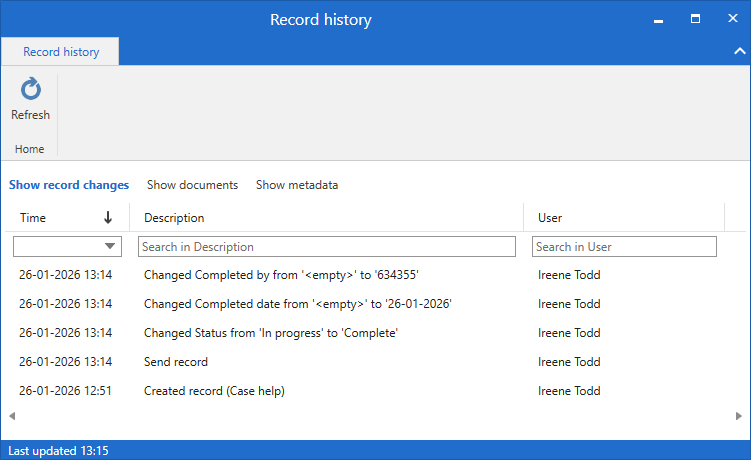751x460 pixels.
Task: Maximize the Record history window
Action: [695, 19]
